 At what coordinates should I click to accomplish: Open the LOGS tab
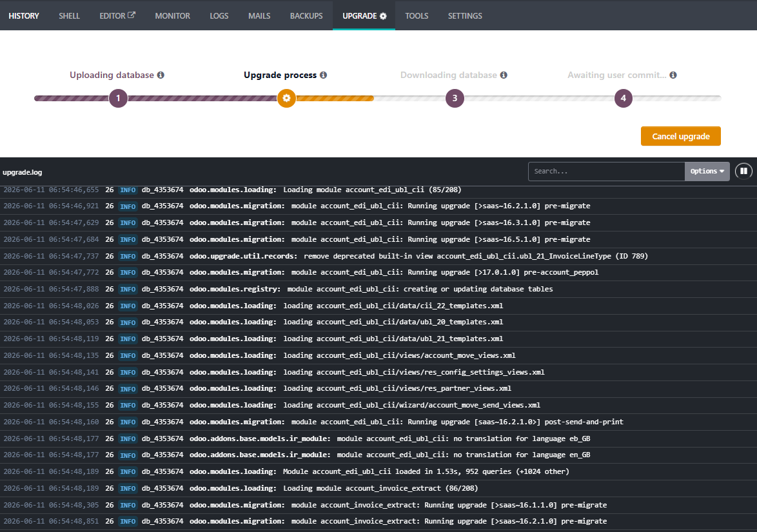click(219, 15)
